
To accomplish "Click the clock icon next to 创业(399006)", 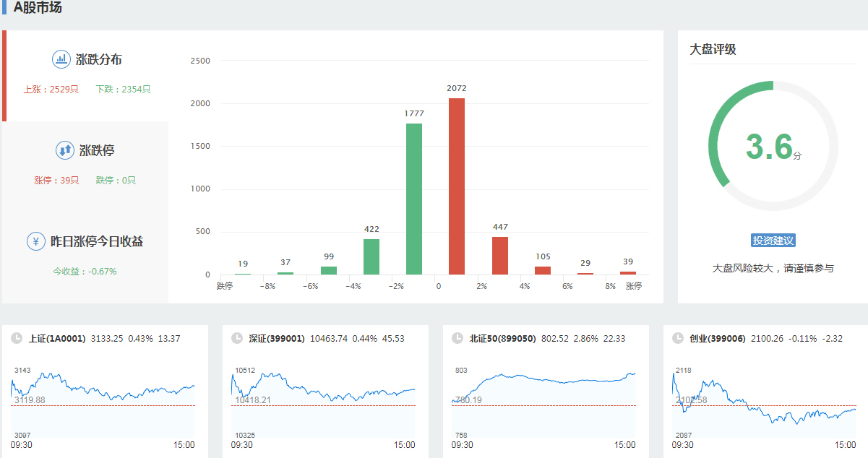I will coord(678,338).
